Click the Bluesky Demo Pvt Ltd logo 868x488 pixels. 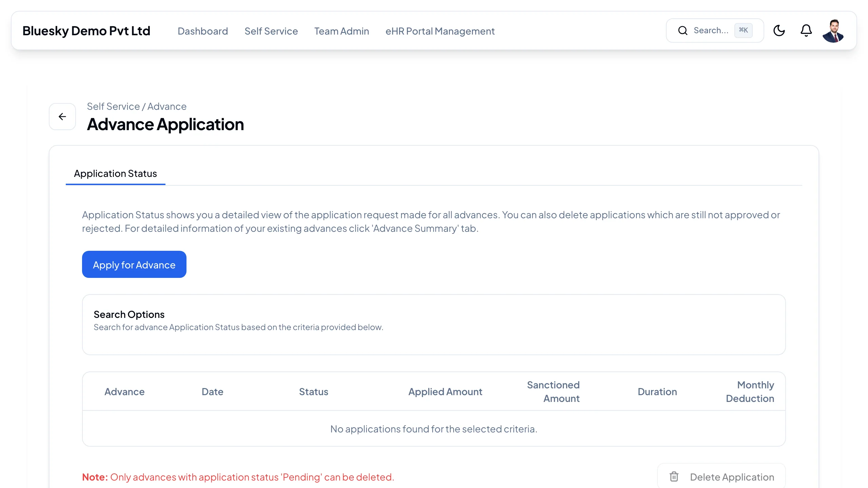coord(86,31)
